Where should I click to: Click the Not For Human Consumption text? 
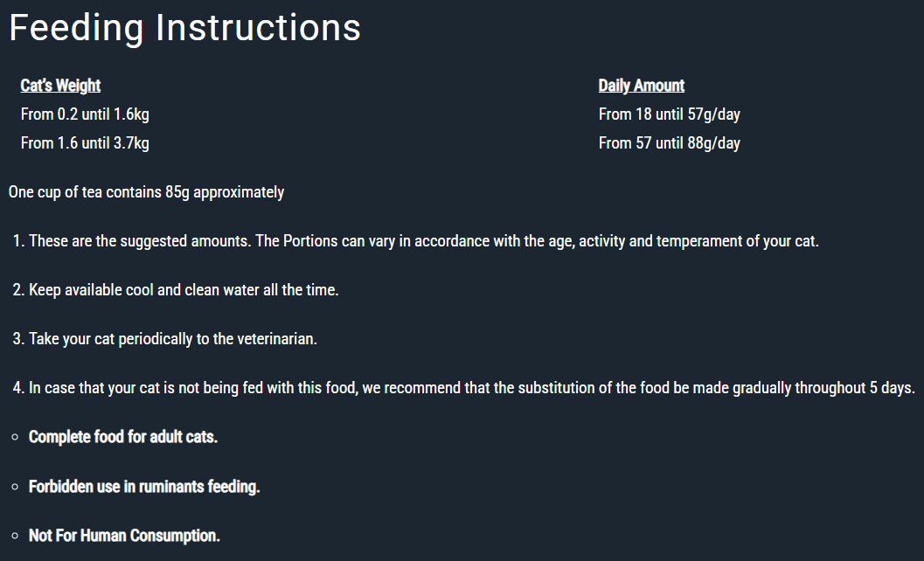(124, 535)
